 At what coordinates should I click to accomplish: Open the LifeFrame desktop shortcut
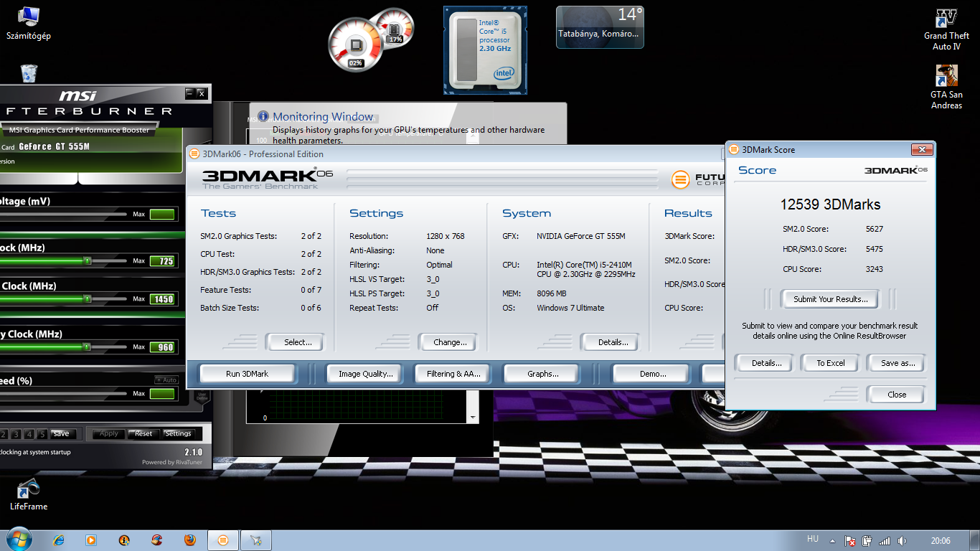point(29,495)
